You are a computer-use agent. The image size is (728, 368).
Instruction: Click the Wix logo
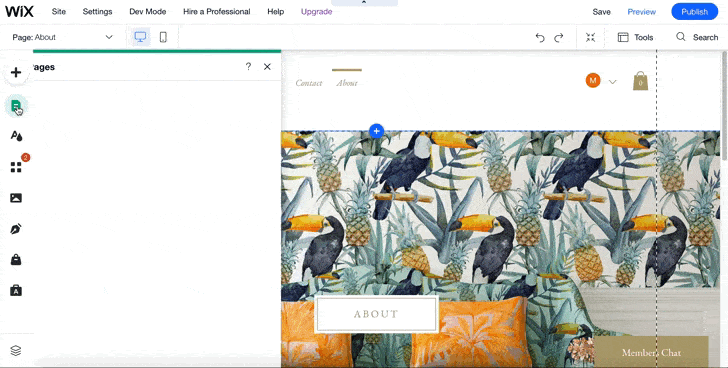click(x=20, y=12)
